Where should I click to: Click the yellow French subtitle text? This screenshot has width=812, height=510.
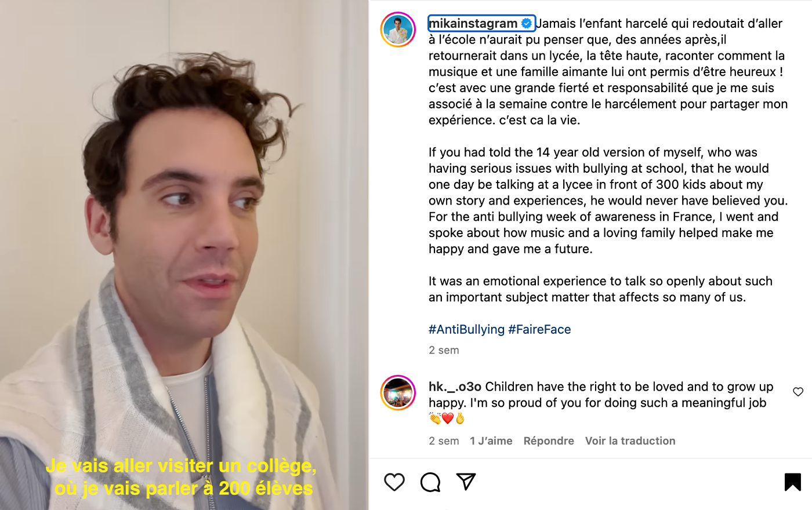tap(182, 476)
